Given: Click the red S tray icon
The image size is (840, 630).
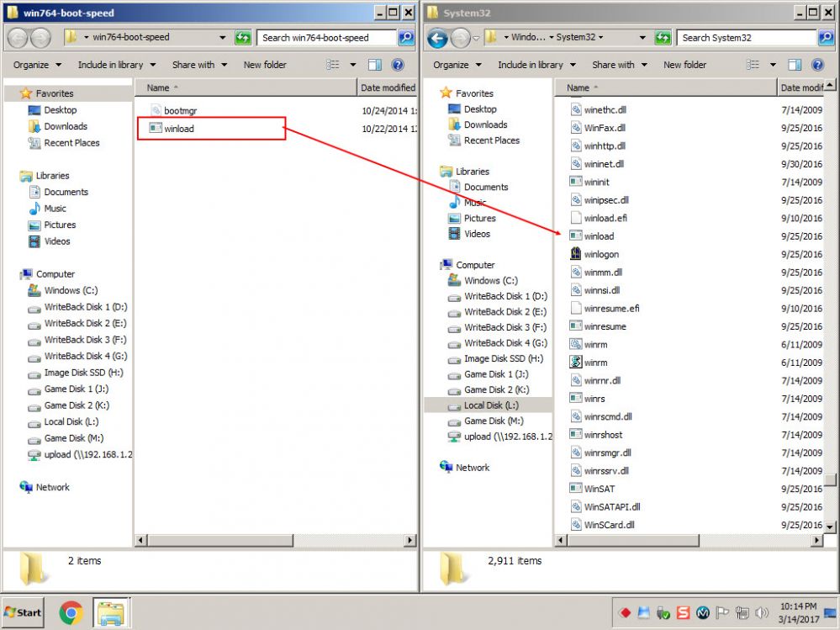Looking at the screenshot, I should tap(683, 612).
